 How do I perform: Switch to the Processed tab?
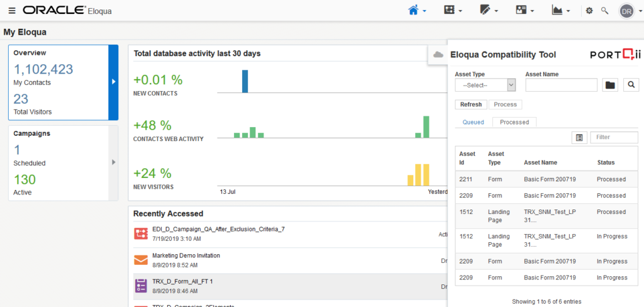coord(514,122)
